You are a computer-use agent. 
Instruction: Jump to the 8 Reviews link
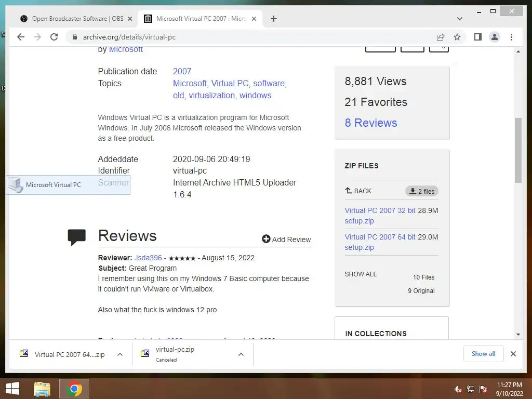click(371, 123)
